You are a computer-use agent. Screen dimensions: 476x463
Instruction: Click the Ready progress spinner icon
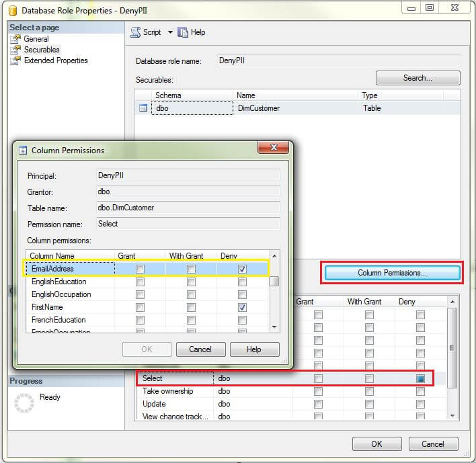[24, 403]
